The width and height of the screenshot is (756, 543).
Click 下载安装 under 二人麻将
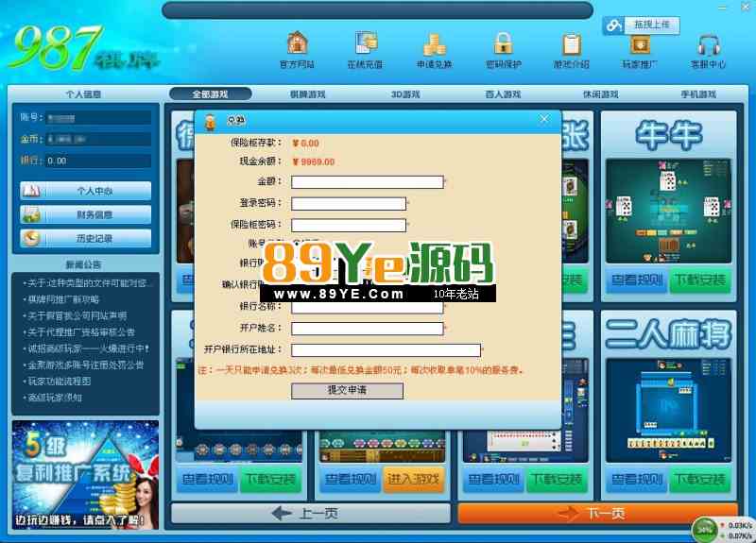(x=699, y=480)
